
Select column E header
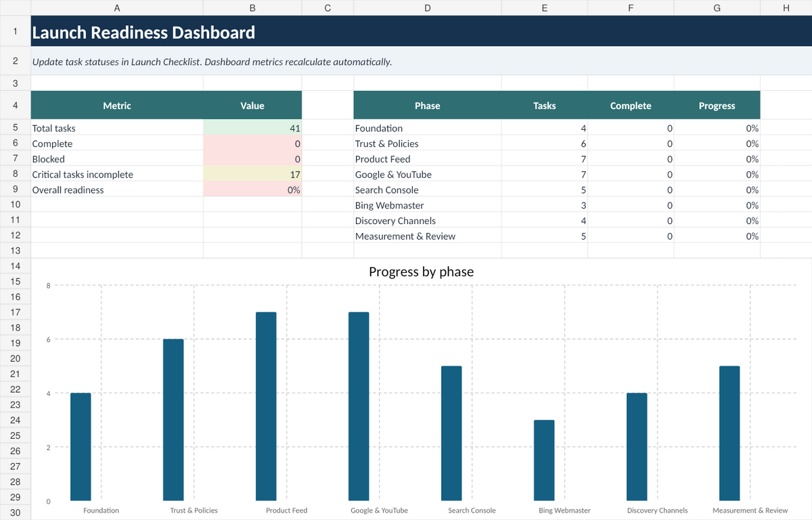point(545,8)
